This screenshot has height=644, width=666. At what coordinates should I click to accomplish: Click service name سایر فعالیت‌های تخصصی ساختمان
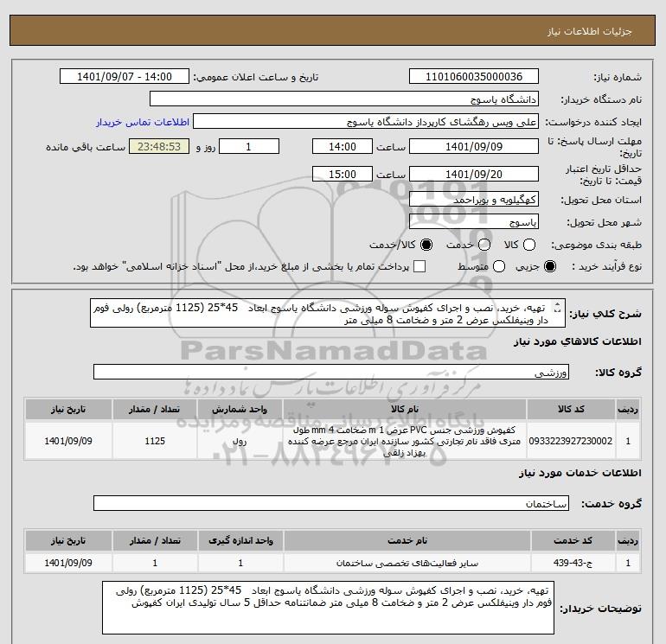[407, 563]
